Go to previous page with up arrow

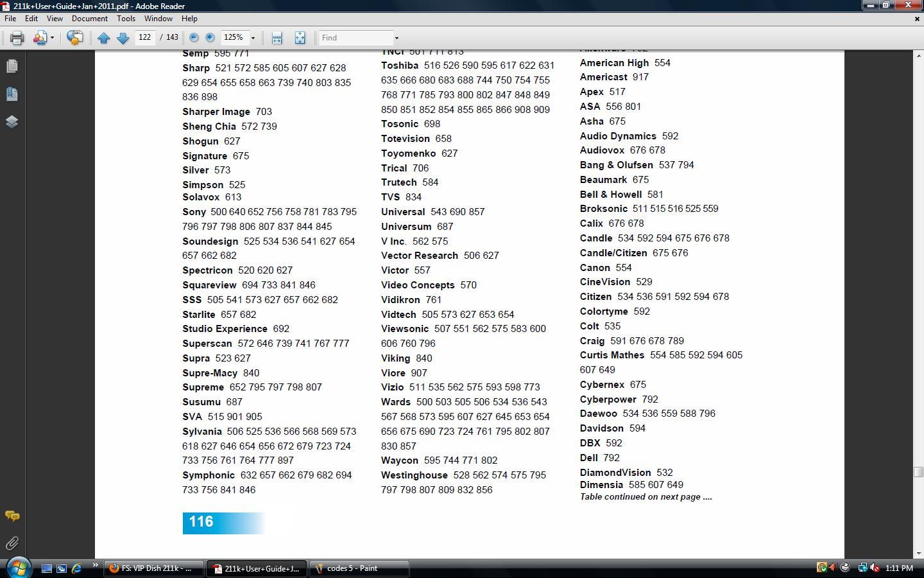[104, 38]
